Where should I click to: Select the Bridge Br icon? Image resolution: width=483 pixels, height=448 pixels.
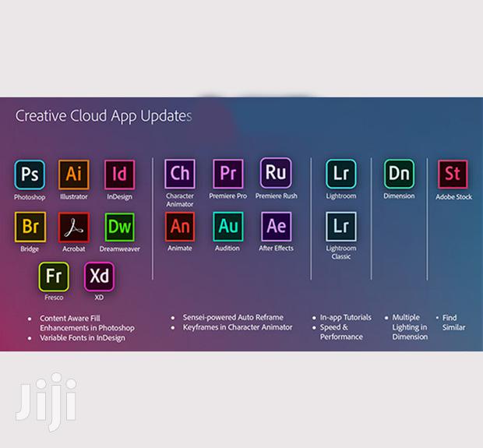(30, 227)
